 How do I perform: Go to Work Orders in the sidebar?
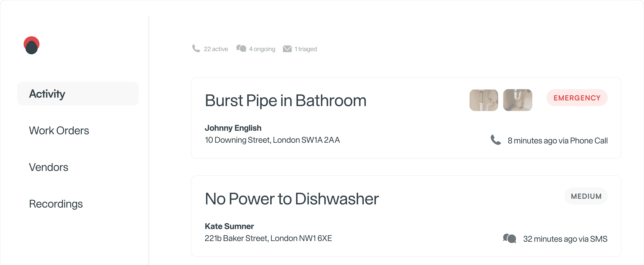click(x=59, y=131)
